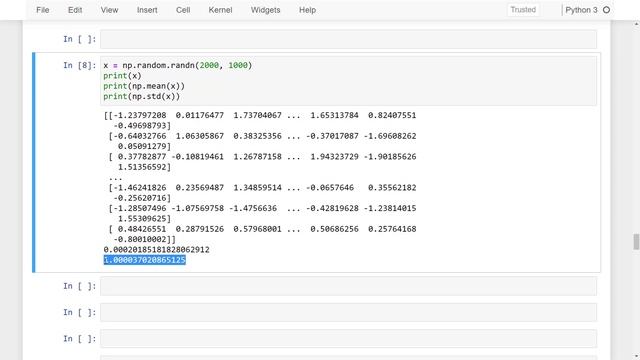The height and width of the screenshot is (360, 640).
Task: Open the Edit menu
Action: (x=75, y=10)
